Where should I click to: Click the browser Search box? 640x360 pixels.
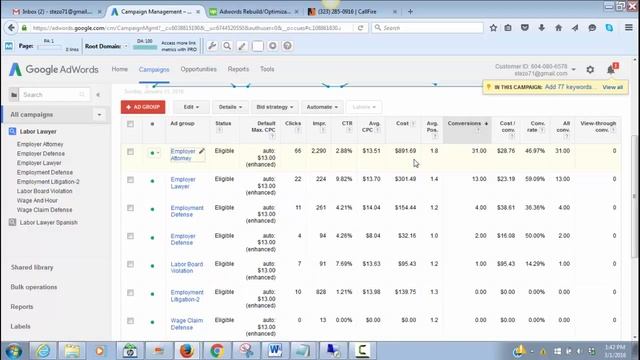click(x=427, y=28)
